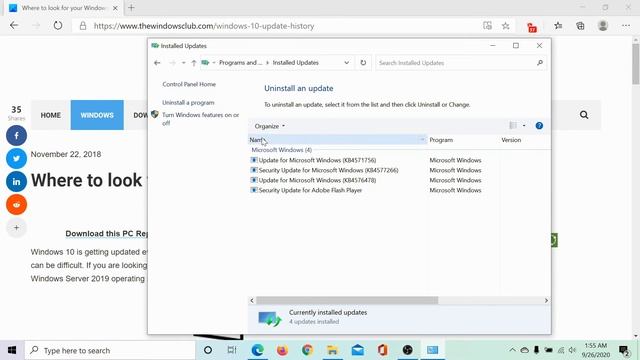The height and width of the screenshot is (360, 640).
Task: Open the Organize dropdown menu
Action: click(x=270, y=126)
